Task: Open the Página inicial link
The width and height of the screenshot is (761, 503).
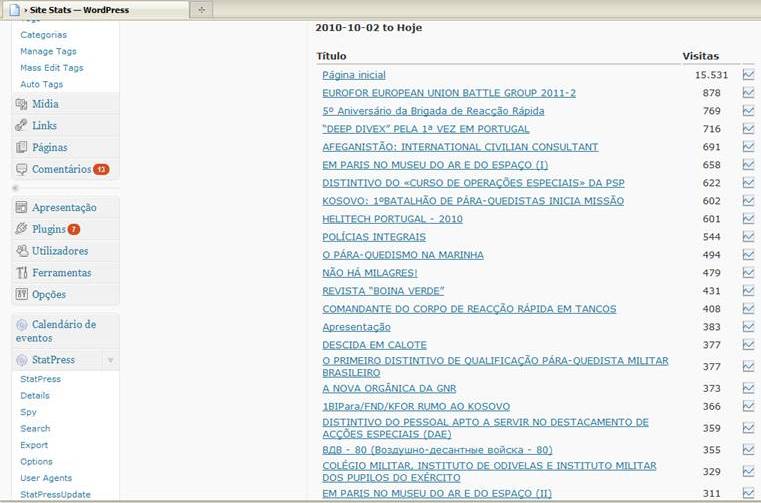Action: coord(354,75)
